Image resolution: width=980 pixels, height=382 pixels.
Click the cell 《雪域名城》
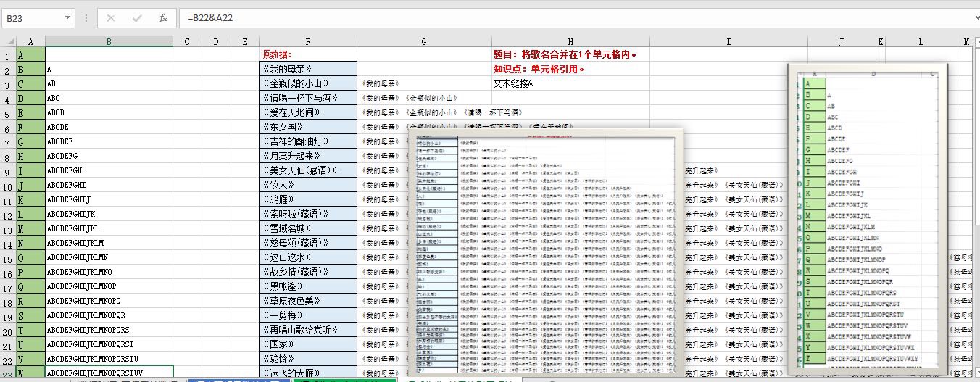308,228
